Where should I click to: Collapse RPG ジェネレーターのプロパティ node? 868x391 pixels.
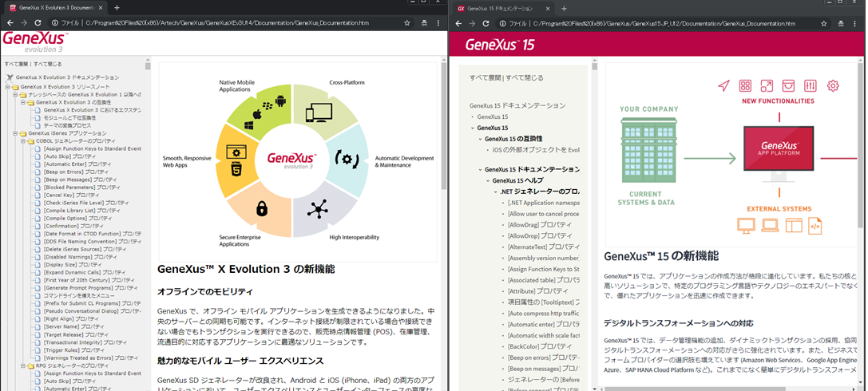[x=23, y=365]
